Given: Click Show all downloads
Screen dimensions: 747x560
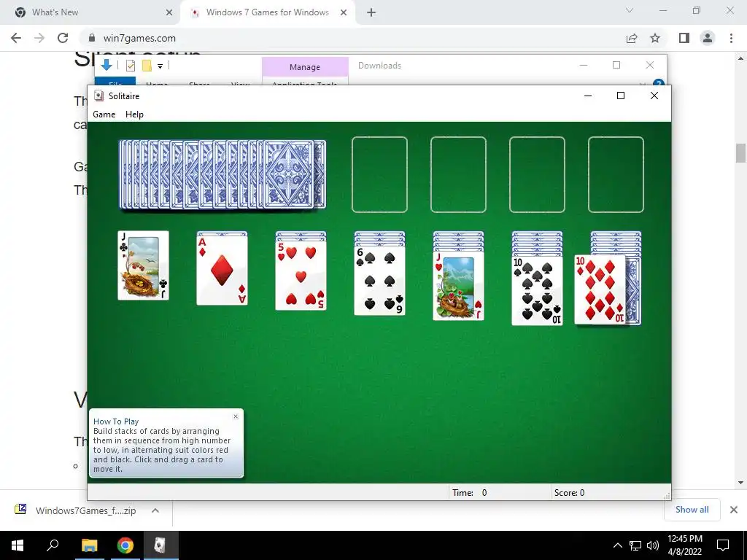Looking at the screenshot, I should 692,510.
